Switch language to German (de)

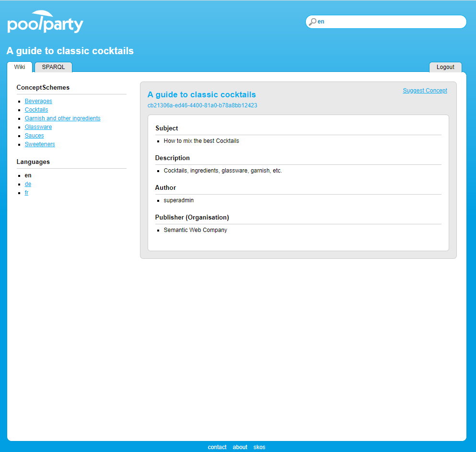[28, 184]
